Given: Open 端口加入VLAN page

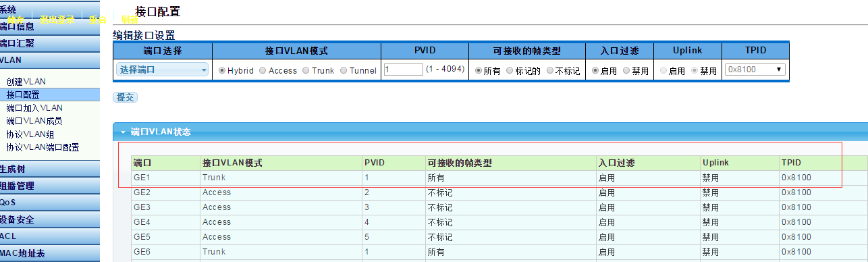Looking at the screenshot, I should 34,108.
